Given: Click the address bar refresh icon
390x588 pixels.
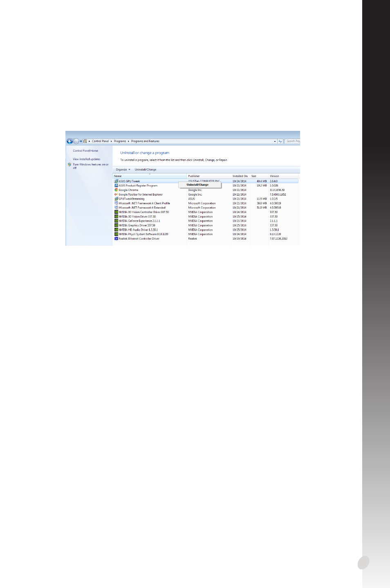Looking at the screenshot, I should pyautogui.click(x=280, y=141).
